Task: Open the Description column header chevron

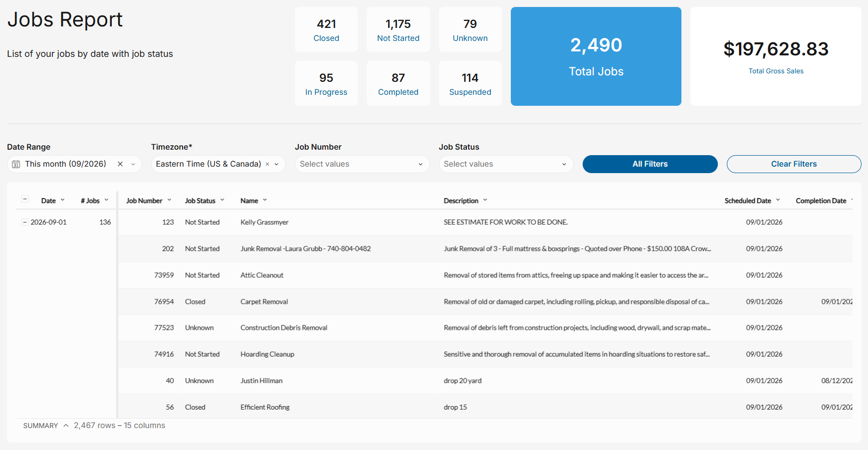Action: coord(485,200)
